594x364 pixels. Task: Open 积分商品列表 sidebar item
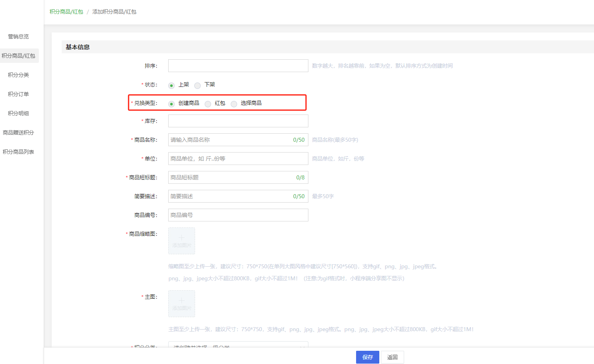point(18,152)
